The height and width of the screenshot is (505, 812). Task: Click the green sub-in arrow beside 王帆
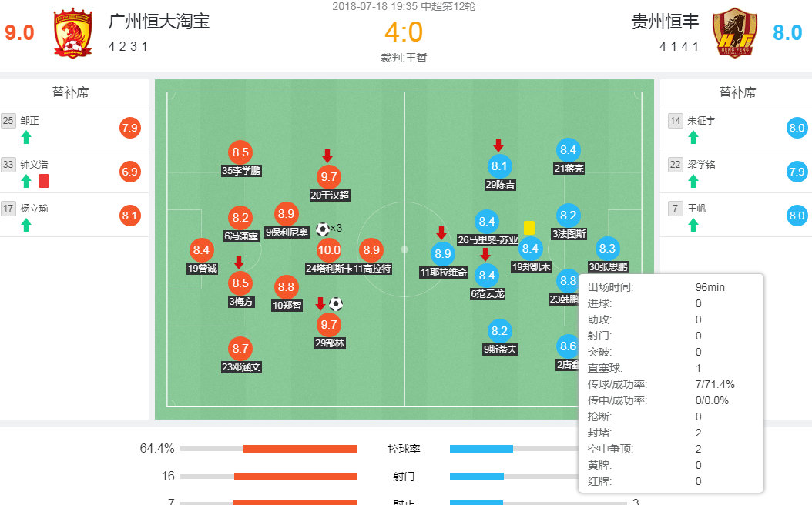point(693,223)
